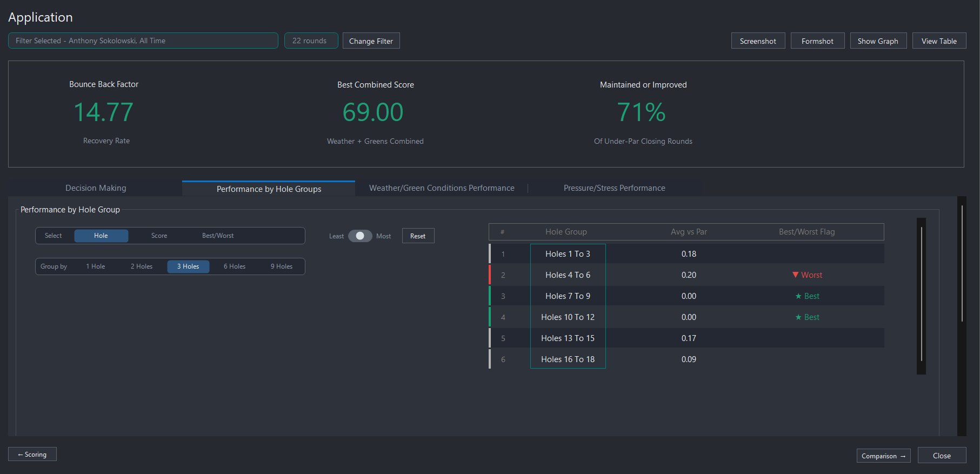Group by 1 Hole
Screen dimensions: 980x474
96,266
